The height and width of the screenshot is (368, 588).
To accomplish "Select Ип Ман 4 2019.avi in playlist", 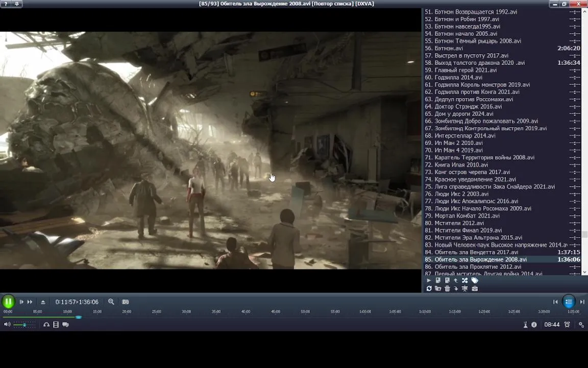I will [x=502, y=150].
